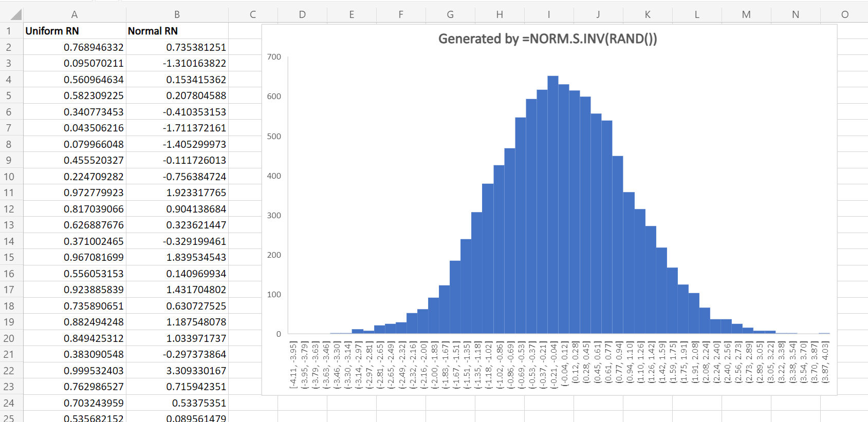
Task: Select cell 0.455520327
Action: point(75,160)
